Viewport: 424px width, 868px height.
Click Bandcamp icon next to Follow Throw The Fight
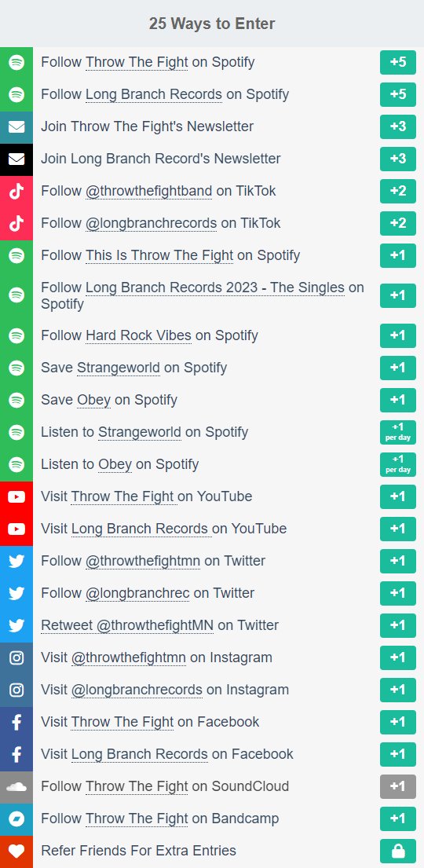click(x=16, y=819)
